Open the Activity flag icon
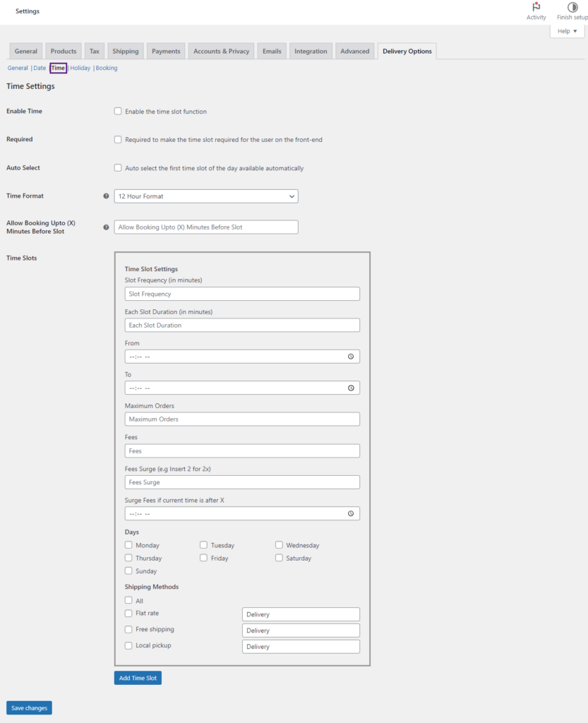 pos(536,7)
